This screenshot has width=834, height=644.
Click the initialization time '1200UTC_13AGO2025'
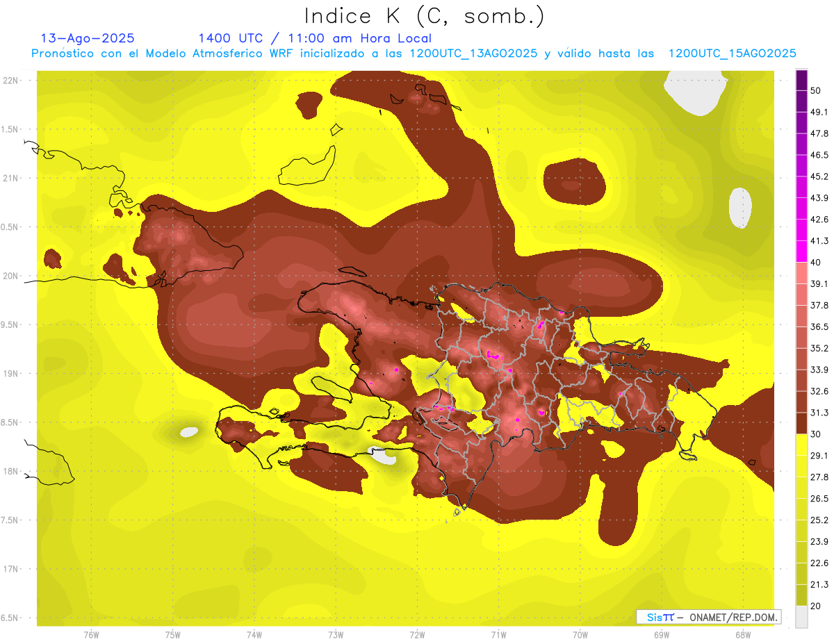473,53
